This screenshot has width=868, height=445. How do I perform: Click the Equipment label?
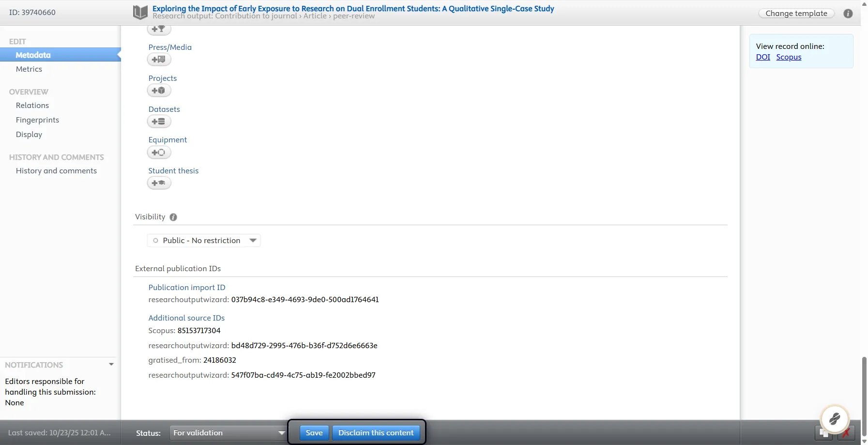click(x=168, y=140)
